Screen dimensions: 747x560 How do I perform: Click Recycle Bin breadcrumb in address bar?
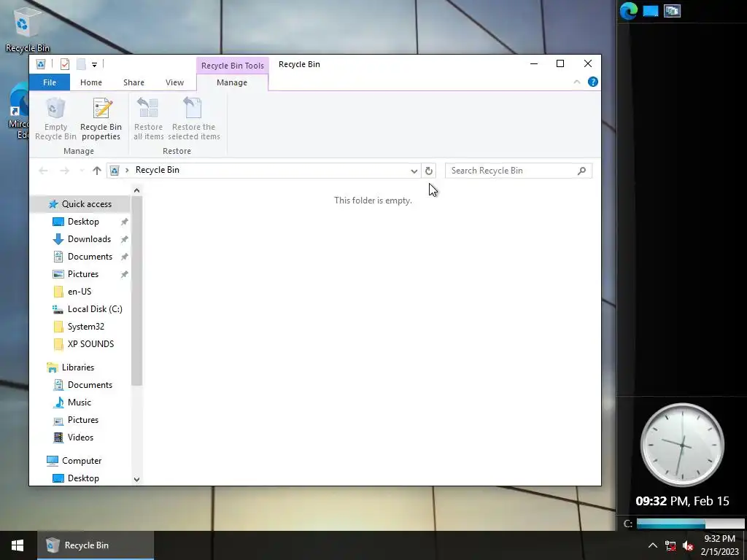coord(158,170)
